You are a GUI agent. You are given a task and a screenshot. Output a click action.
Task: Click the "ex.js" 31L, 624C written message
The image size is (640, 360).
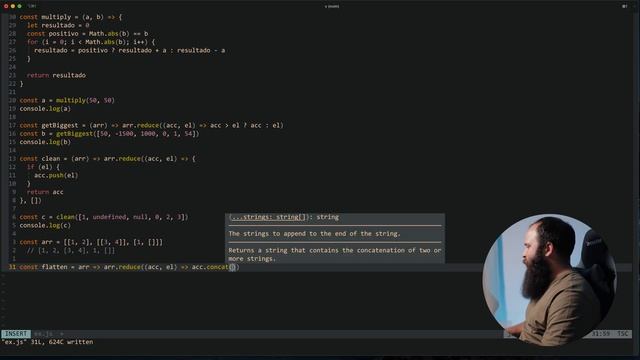tap(47, 342)
